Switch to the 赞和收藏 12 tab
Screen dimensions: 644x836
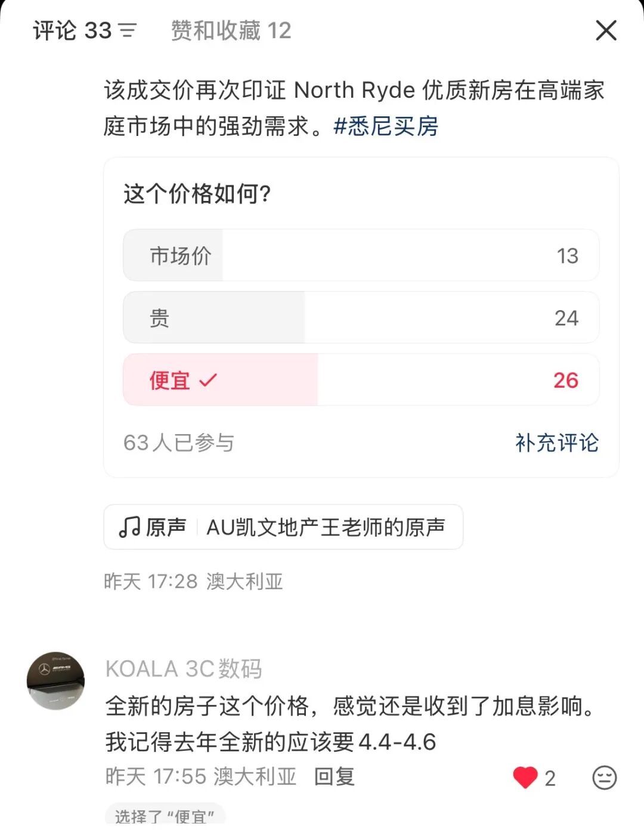pos(231,30)
